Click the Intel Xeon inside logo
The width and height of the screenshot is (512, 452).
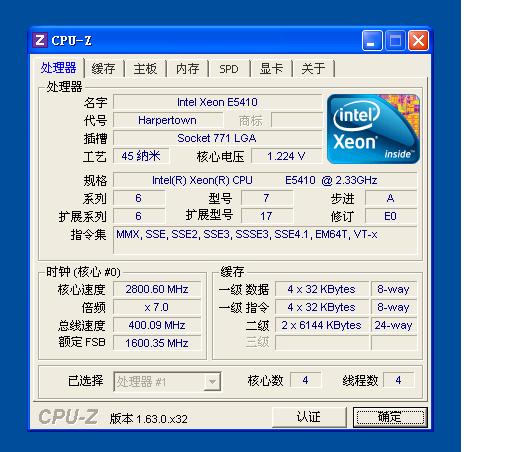pyautogui.click(x=373, y=129)
